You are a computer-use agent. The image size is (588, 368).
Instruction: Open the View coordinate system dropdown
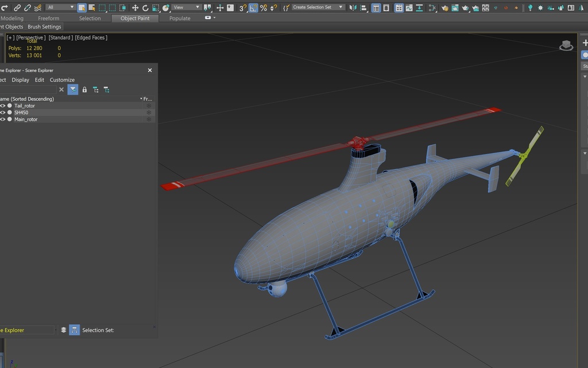(x=187, y=7)
